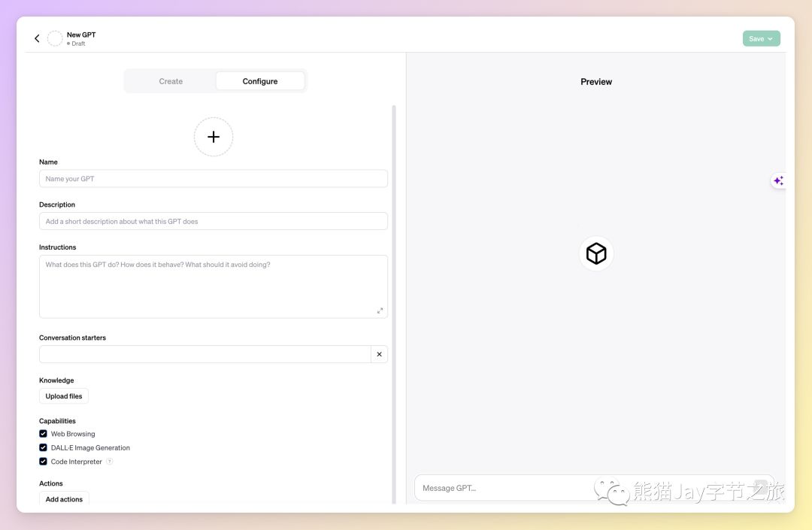Click the New GPT draft avatar circle
This screenshot has height=530, width=812.
55,38
